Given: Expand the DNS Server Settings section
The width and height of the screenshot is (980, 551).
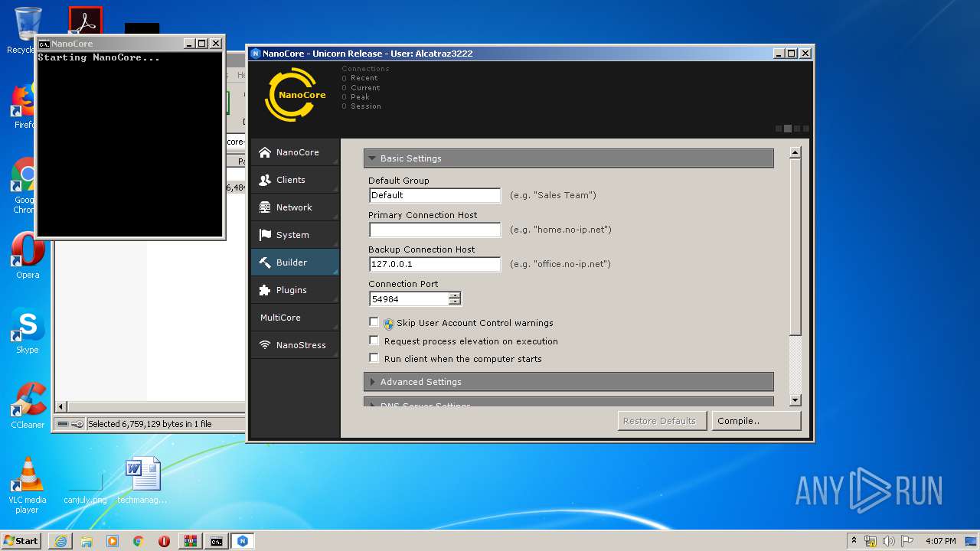Looking at the screenshot, I should pos(569,403).
